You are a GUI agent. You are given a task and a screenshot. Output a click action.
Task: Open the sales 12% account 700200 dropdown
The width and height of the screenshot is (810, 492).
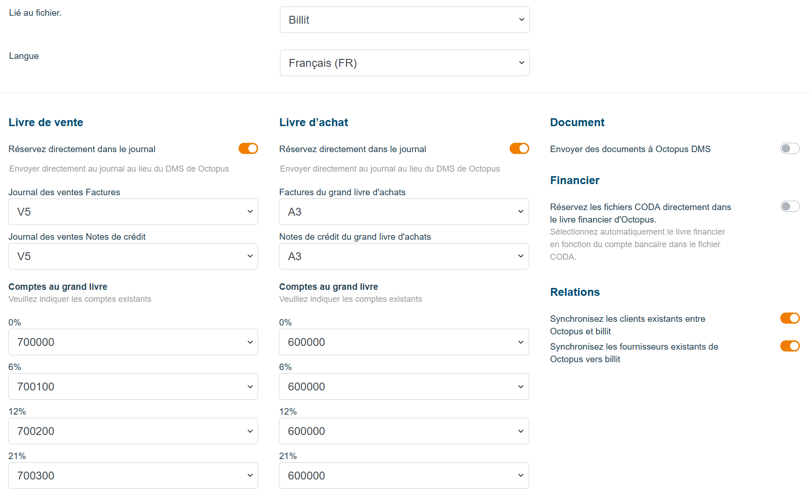[133, 431]
